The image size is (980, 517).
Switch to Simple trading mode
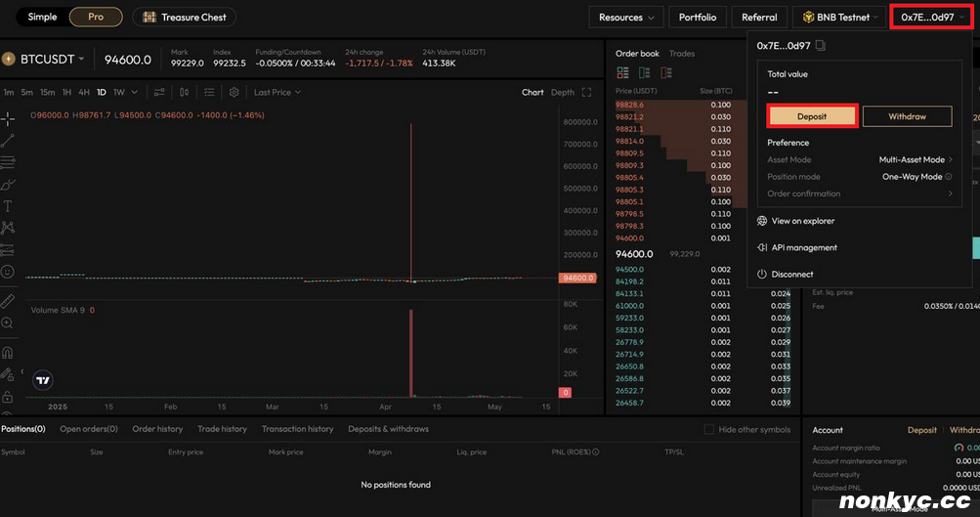tap(42, 17)
